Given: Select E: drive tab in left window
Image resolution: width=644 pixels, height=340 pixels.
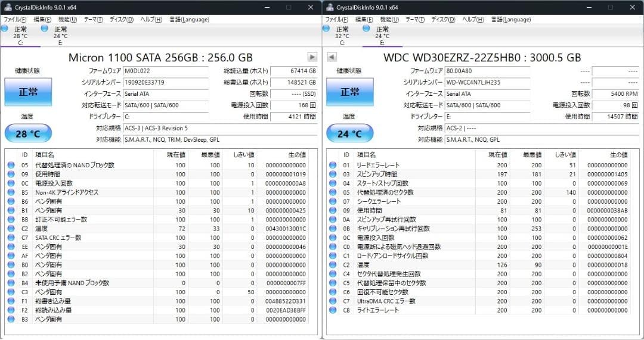Looking at the screenshot, I should [60, 36].
